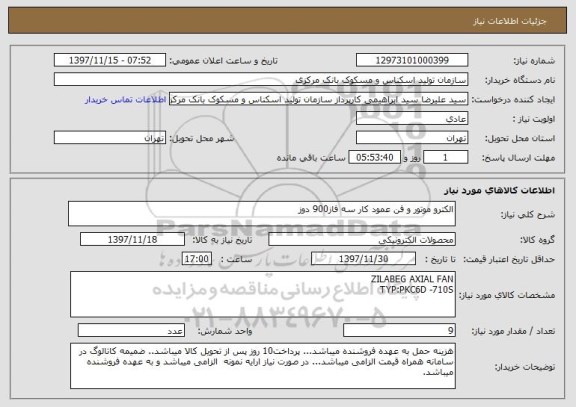Select the remaining time field 05:53:40
Image resolution: width=576 pixels, height=407 pixels.
click(x=374, y=157)
